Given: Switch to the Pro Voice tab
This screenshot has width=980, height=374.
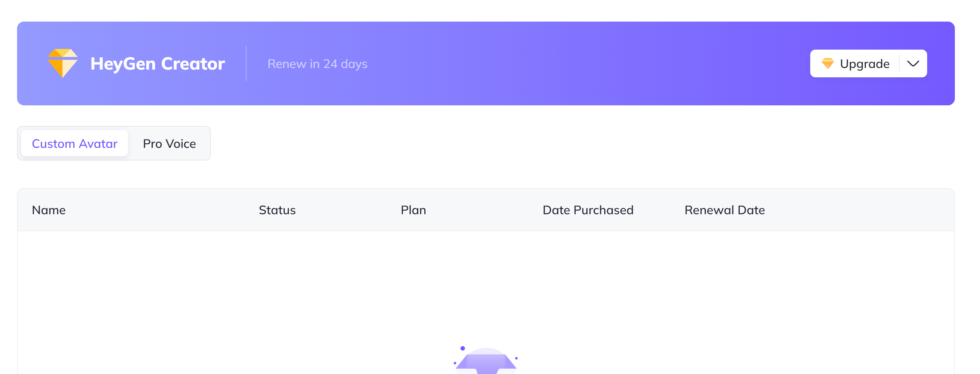Looking at the screenshot, I should [169, 143].
